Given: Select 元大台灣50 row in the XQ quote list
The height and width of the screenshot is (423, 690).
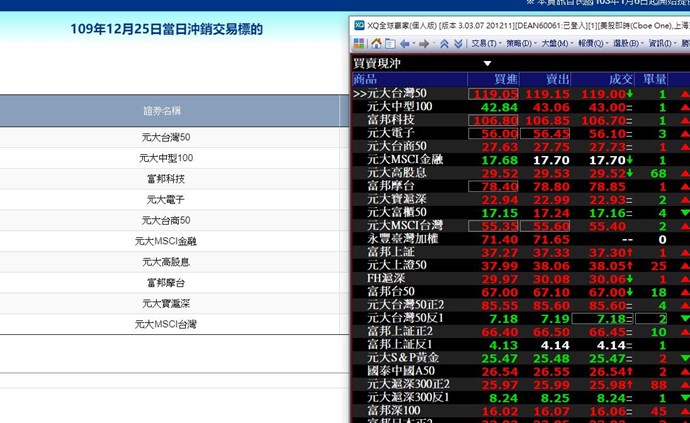Looking at the screenshot, I should 521,93.
